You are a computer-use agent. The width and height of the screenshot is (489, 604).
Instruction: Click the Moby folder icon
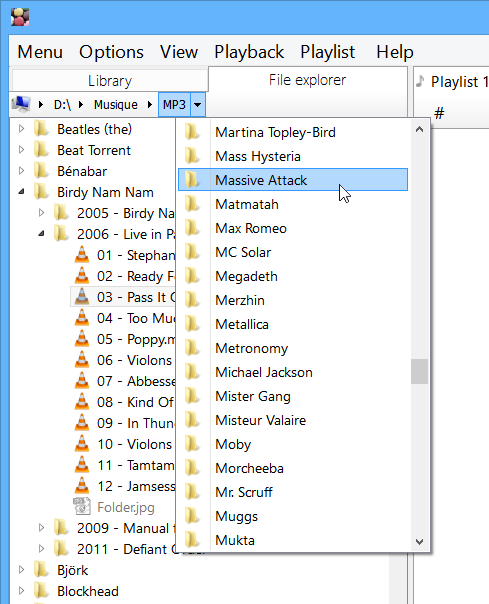tap(192, 444)
